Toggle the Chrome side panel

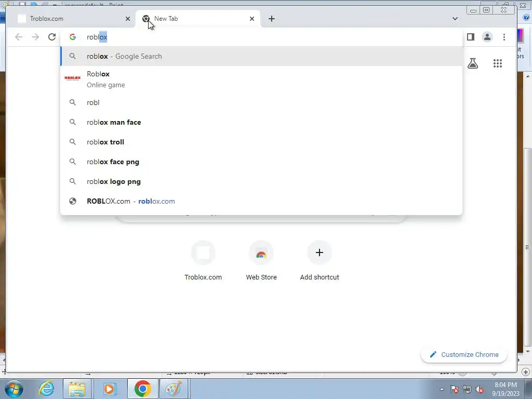(x=471, y=37)
